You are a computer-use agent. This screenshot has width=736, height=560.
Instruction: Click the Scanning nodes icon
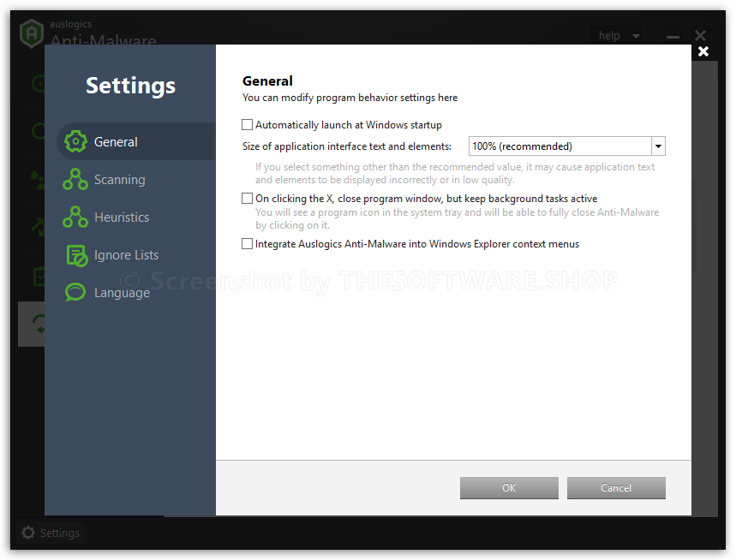pos(75,179)
